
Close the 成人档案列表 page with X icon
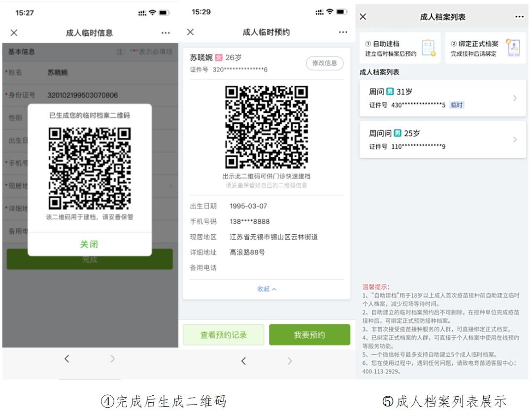click(363, 17)
